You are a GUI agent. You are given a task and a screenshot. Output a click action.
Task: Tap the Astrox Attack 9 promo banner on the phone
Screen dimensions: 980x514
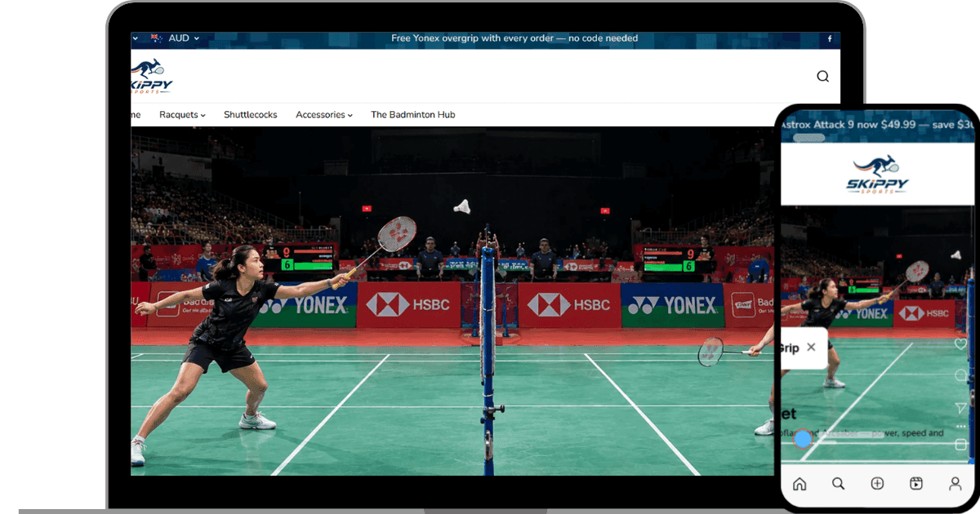pos(879,125)
